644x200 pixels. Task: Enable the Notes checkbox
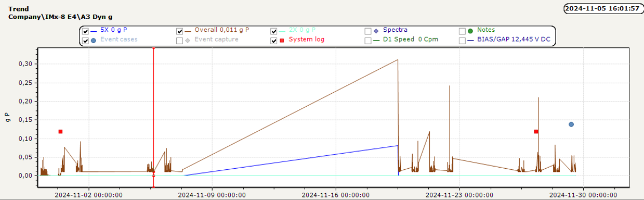pyautogui.click(x=462, y=31)
